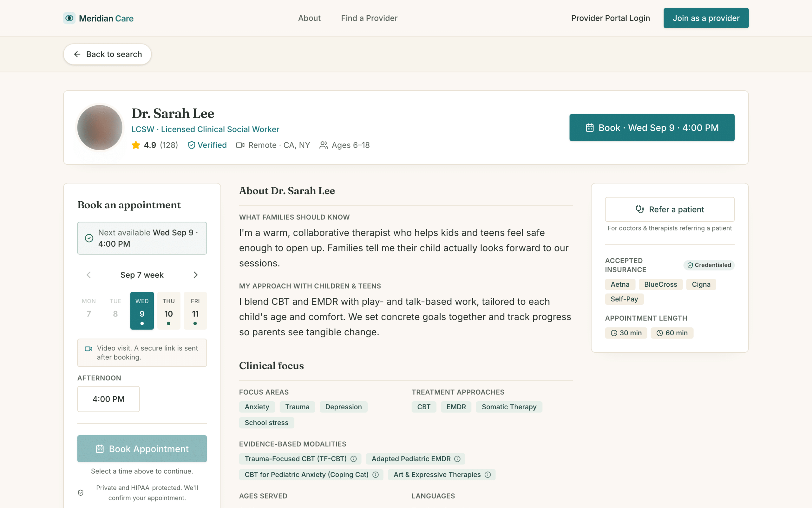Click the Verified shield badge

[207, 145]
